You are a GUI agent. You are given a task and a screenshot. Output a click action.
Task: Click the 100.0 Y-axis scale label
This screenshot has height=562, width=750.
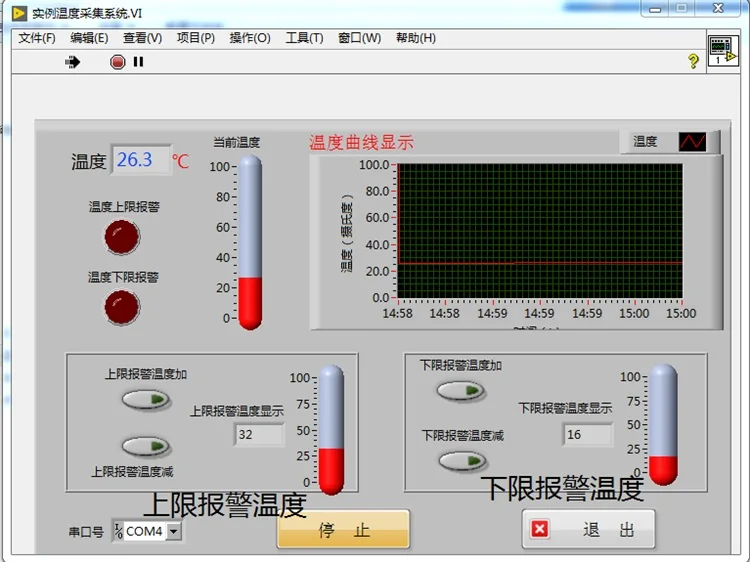374,165
